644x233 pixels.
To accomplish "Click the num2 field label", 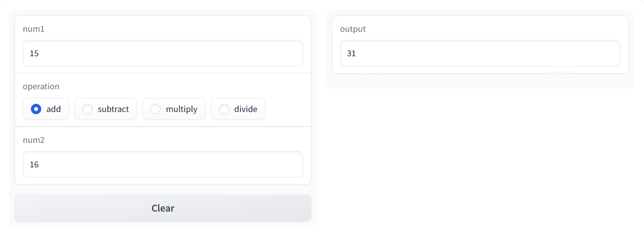I will tap(33, 140).
